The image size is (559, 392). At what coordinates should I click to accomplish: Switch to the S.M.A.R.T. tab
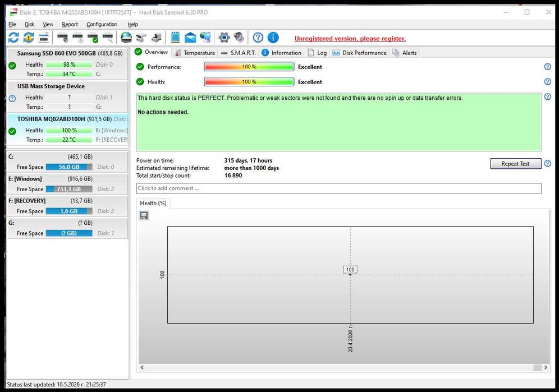click(239, 53)
